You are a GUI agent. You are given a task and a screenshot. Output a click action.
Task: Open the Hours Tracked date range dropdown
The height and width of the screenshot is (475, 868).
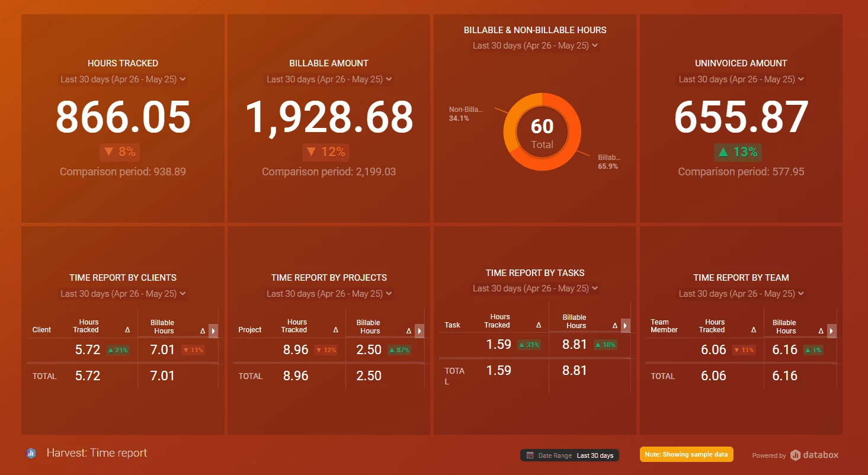(123, 79)
